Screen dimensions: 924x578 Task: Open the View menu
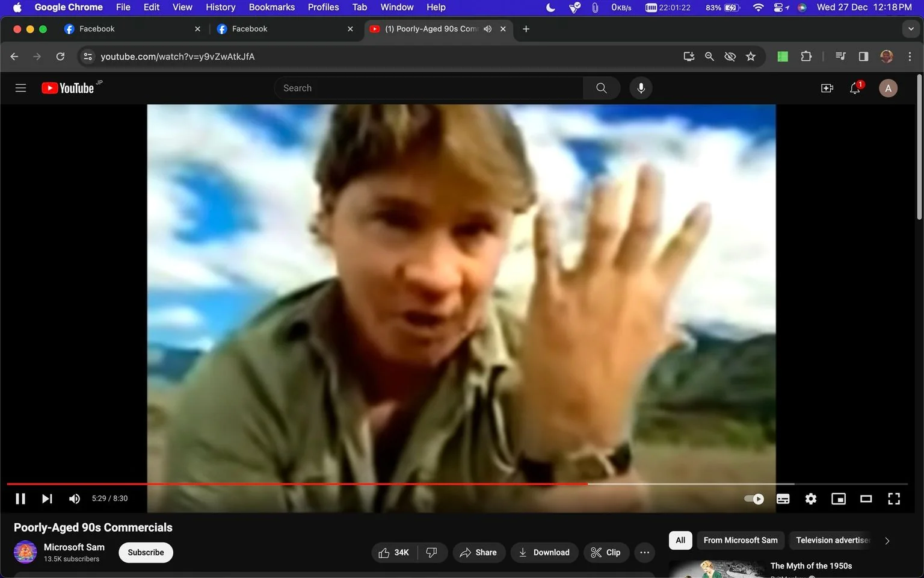182,7
